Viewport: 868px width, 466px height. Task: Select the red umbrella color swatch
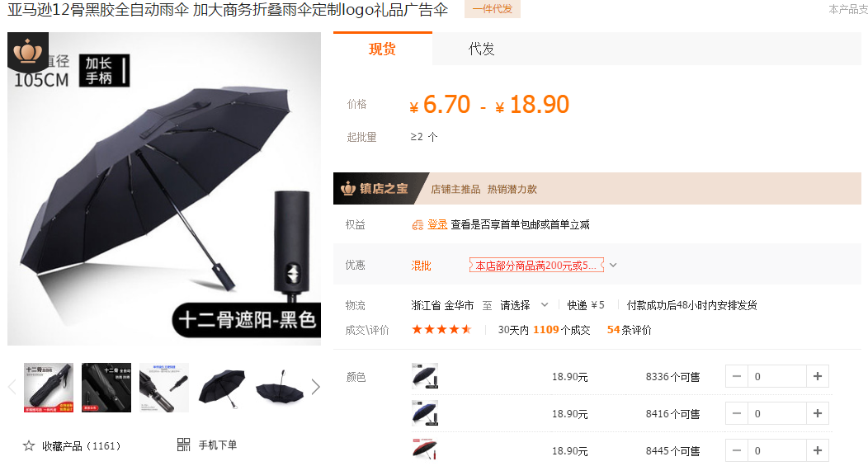tap(425, 450)
